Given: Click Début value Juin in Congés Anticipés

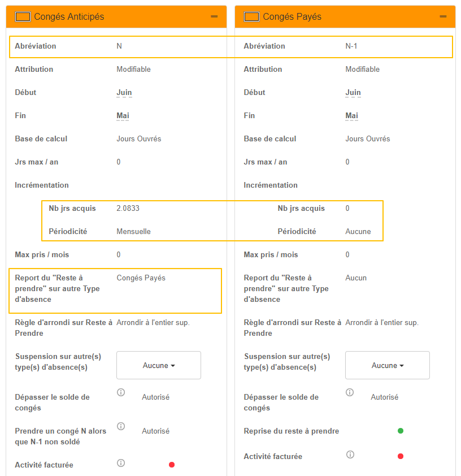Looking at the screenshot, I should [124, 93].
